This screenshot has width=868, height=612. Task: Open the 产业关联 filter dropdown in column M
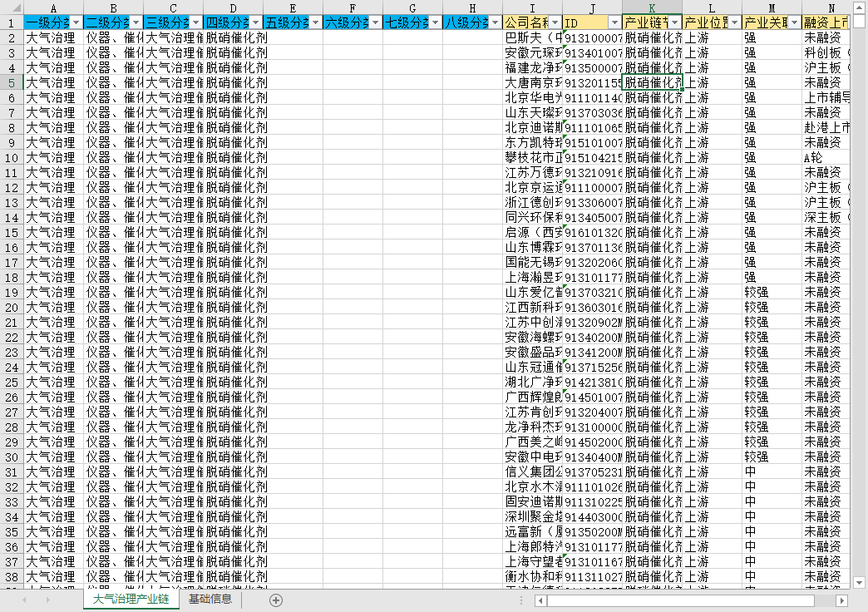(794, 22)
